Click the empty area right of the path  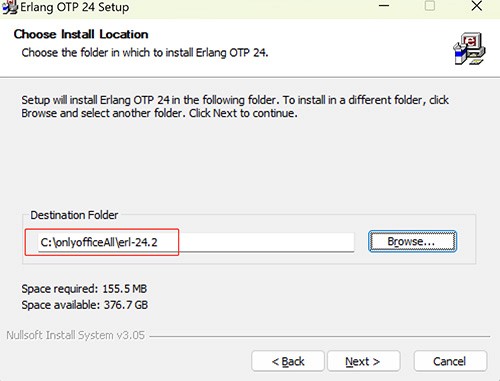pyautogui.click(x=267, y=242)
